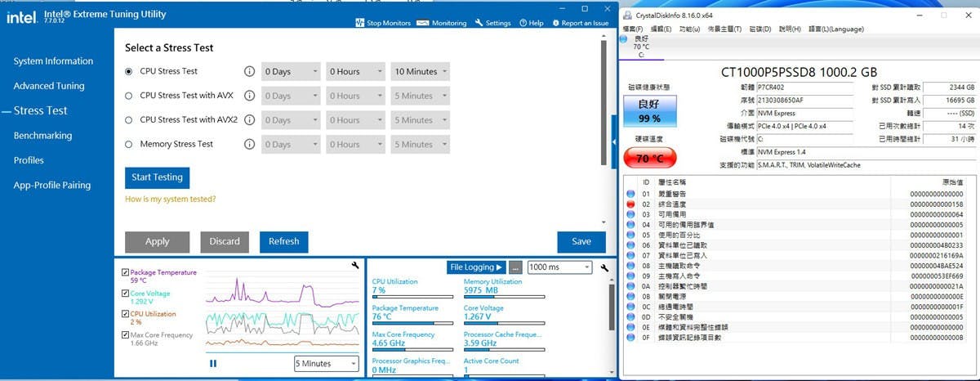The height and width of the screenshot is (381, 980).
Task: Open Profiles in the sidebar
Action: coord(29,160)
